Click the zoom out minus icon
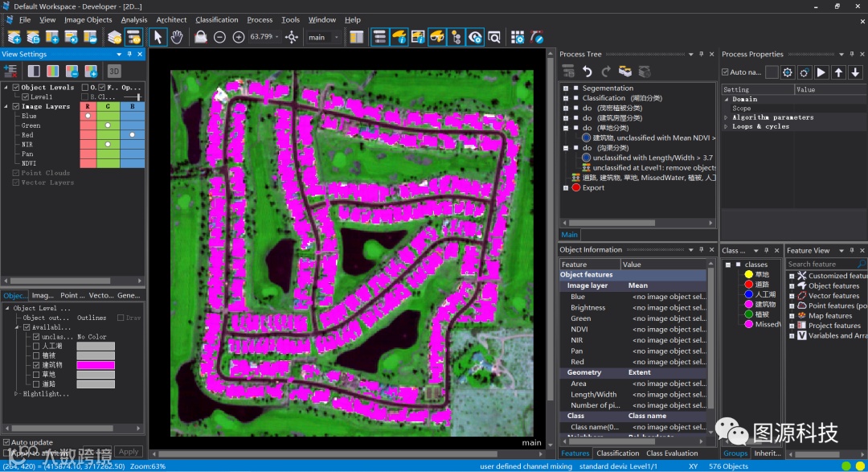Image resolution: width=868 pixels, height=472 pixels. pos(219,37)
